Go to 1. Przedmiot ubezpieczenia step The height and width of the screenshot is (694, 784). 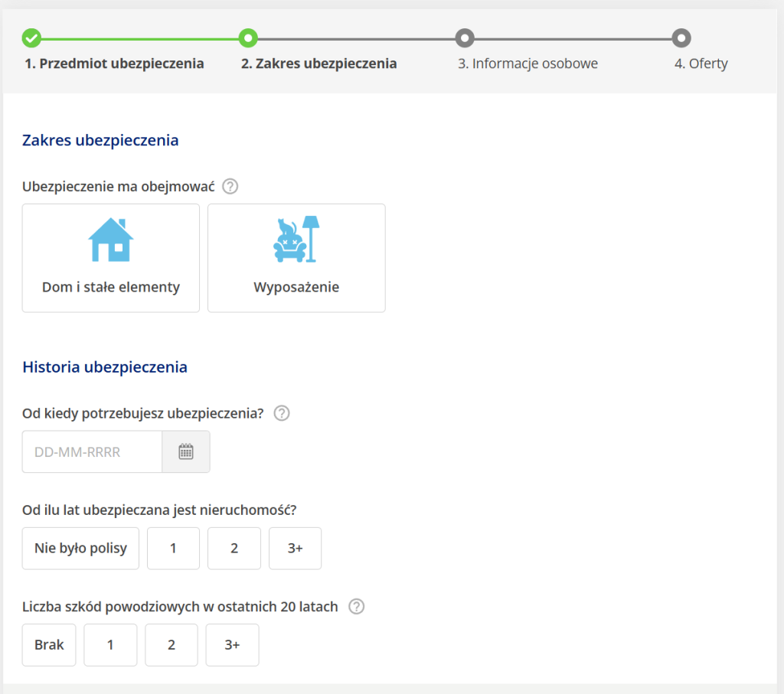pyautogui.click(x=114, y=64)
